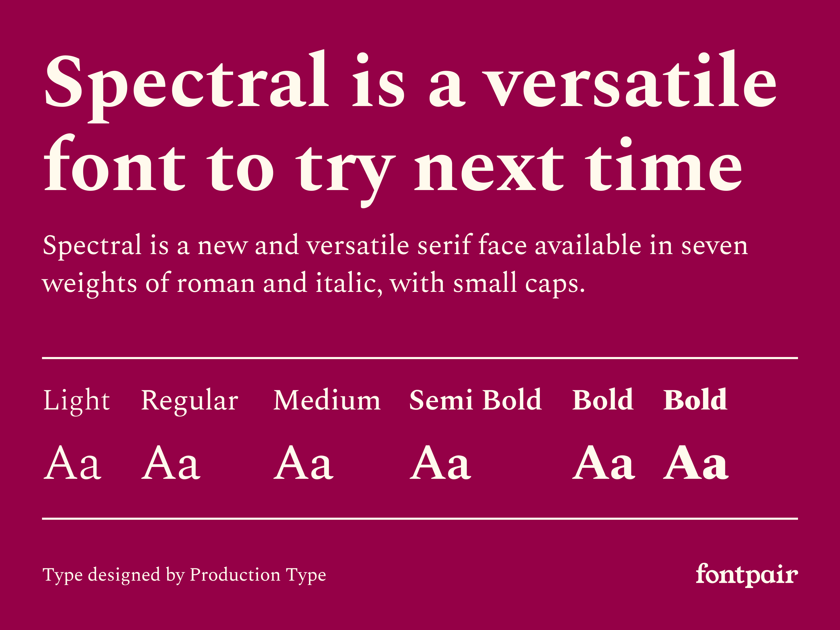Click the fontpair logo
The height and width of the screenshot is (630, 840).
pos(747,575)
